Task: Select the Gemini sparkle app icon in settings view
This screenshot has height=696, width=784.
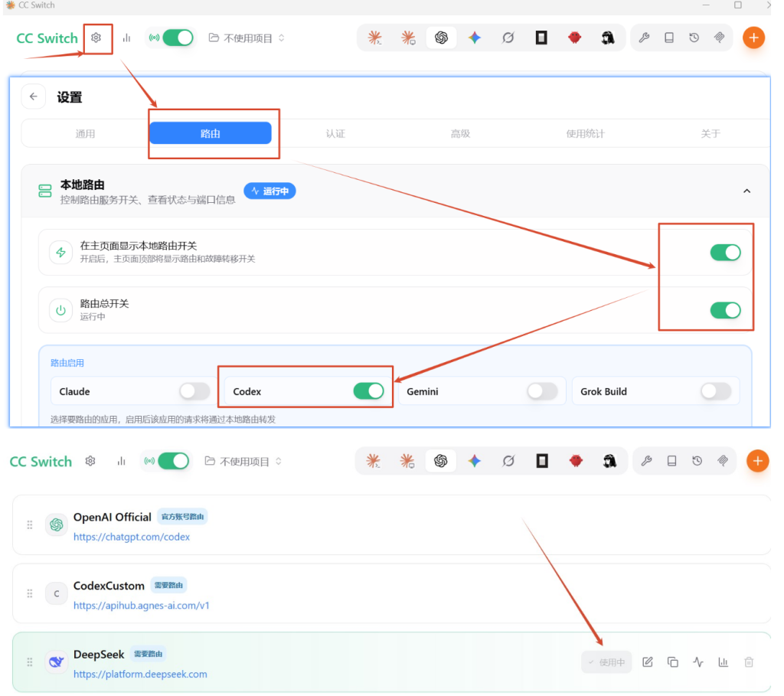Action: [475, 38]
